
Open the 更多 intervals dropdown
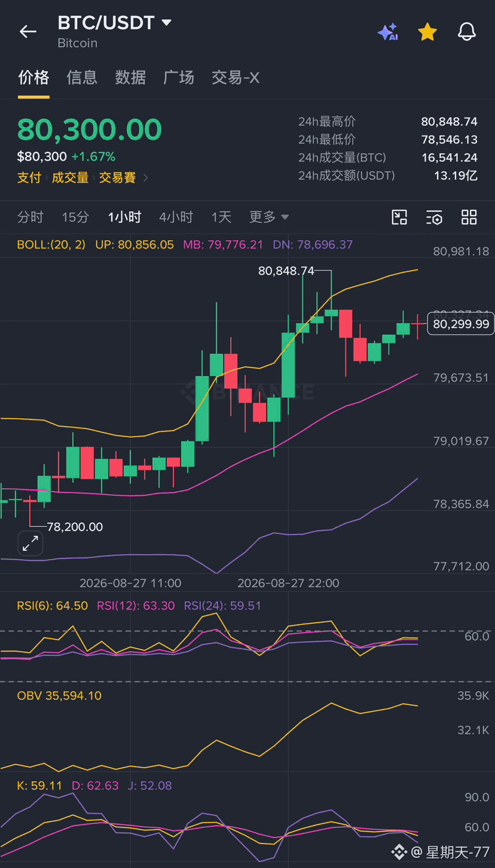(269, 217)
